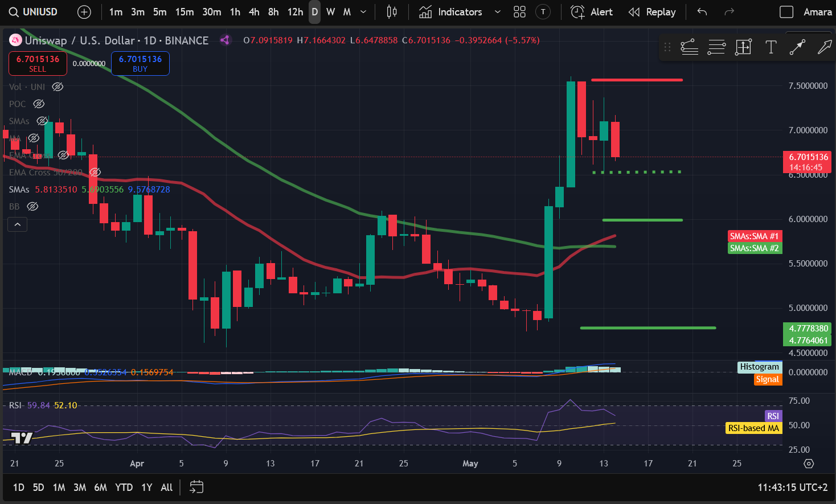Show the EMA Cross 50/200 indicator
The width and height of the screenshot is (836, 504).
pyautogui.click(x=95, y=172)
